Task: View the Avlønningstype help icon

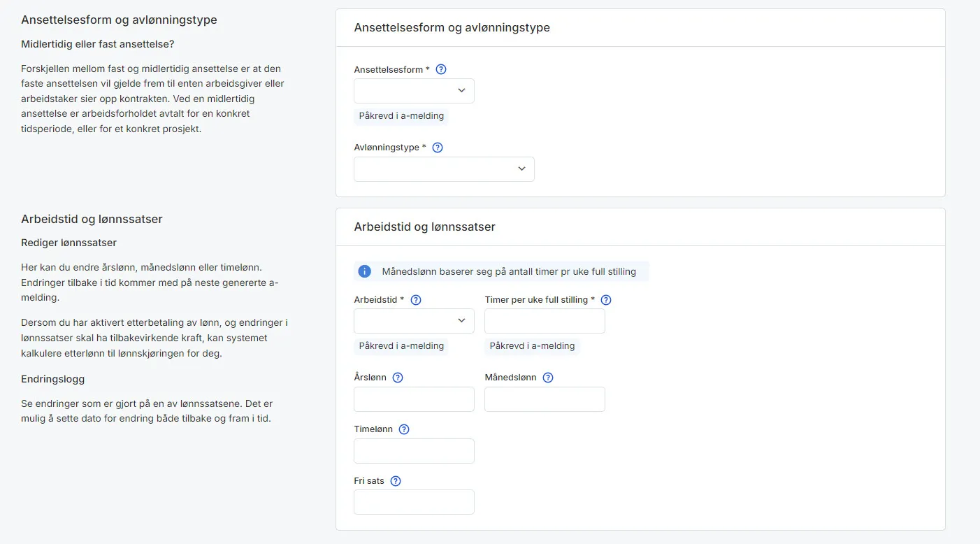Action: point(438,147)
